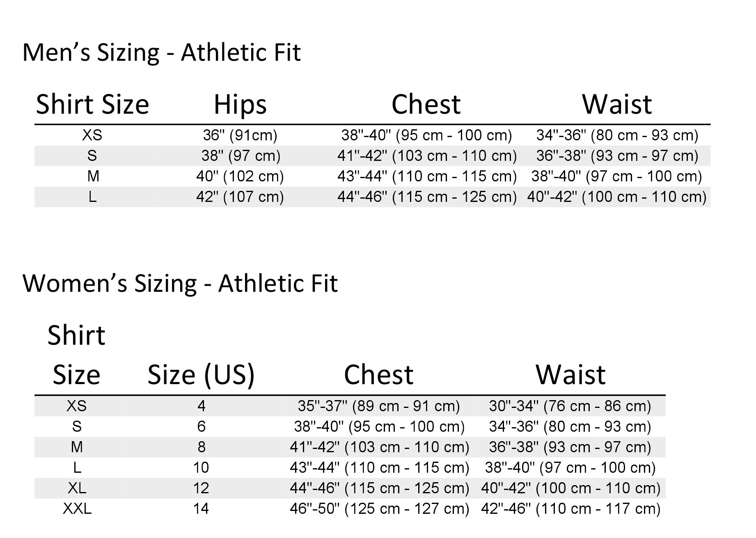Image resolution: width=756 pixels, height=538 pixels.
Task: Click the women's XXL shirt size cell
Action: (77, 508)
